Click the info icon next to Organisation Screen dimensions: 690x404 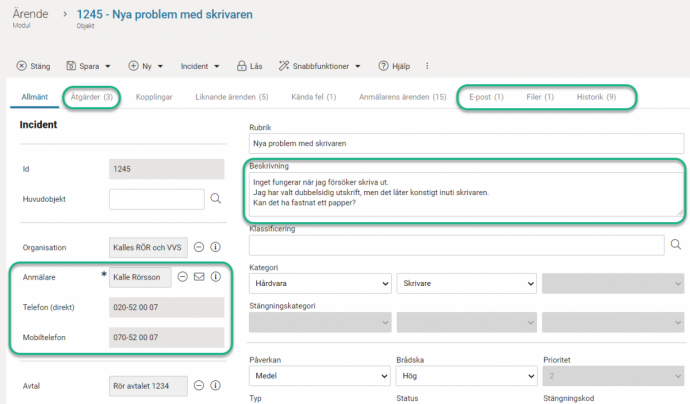215,247
